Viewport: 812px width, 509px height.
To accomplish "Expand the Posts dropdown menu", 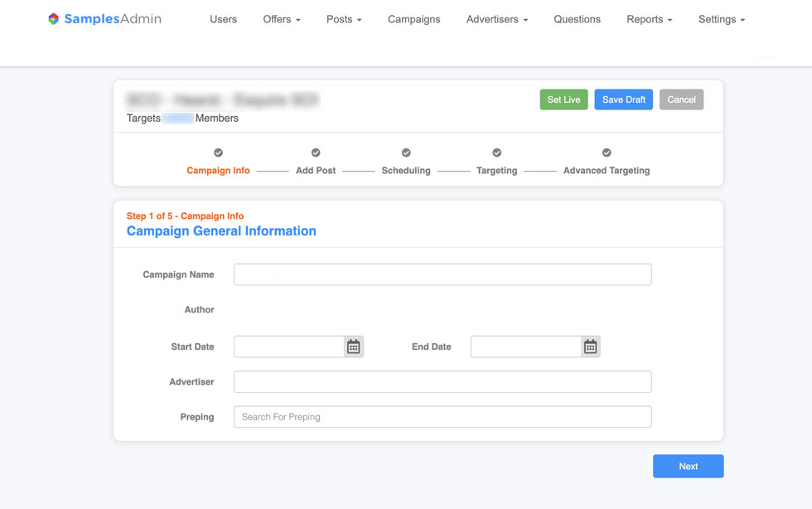I will [x=344, y=19].
